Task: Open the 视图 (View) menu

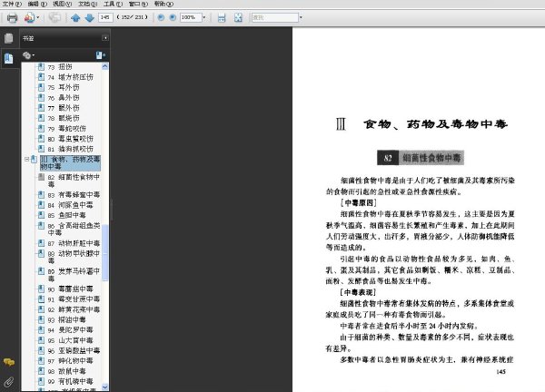Action: pos(62,4)
